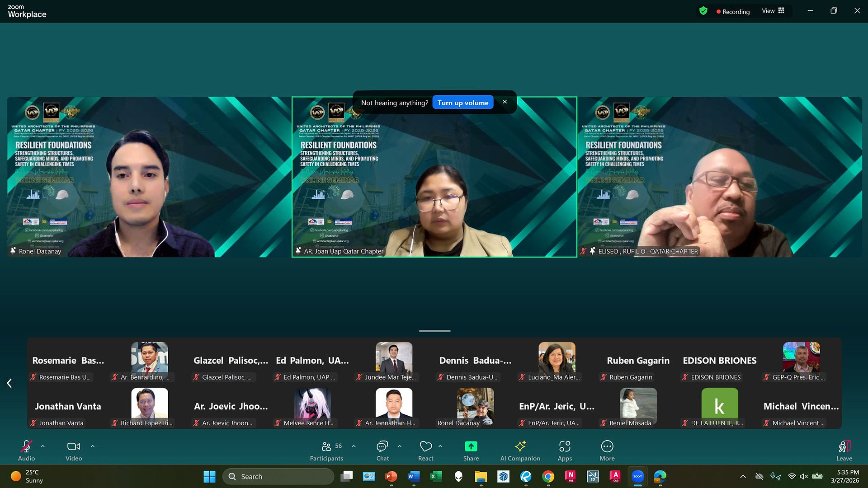
Task: Expand the Participants options arrow
Action: point(354,446)
